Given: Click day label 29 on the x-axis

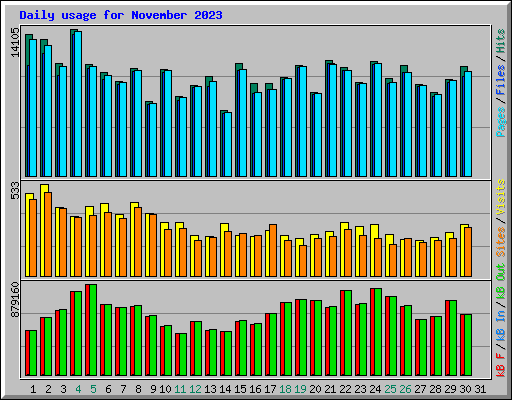Looking at the screenshot, I should pos(450,389).
